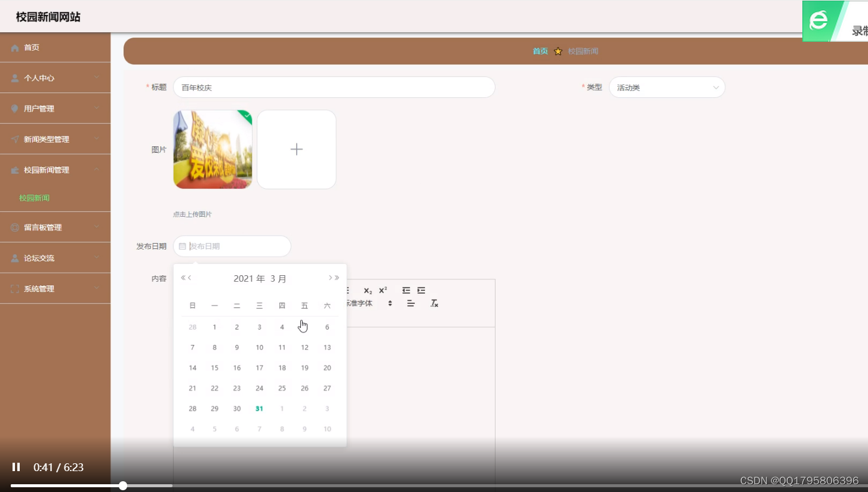Click the 0:41 / 6:23 time display

click(x=59, y=467)
